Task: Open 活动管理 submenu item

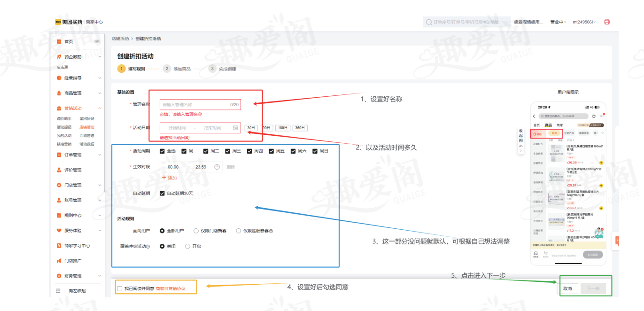Action: coord(86,136)
